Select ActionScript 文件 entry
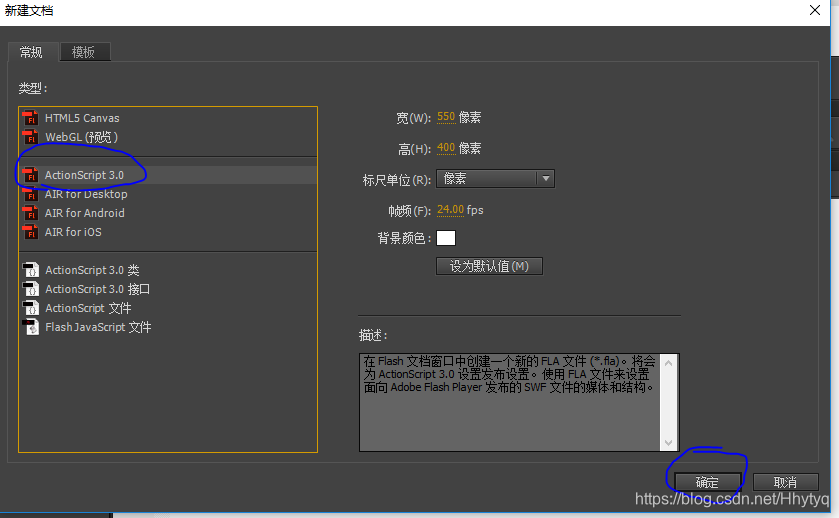Screen dimensions: 839x518 tap(168, 308)
